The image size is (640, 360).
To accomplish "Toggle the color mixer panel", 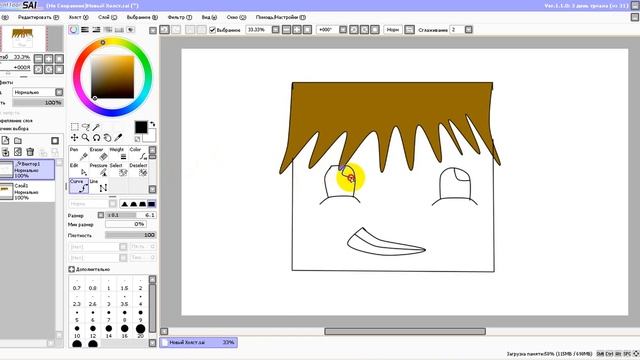I will [108, 30].
